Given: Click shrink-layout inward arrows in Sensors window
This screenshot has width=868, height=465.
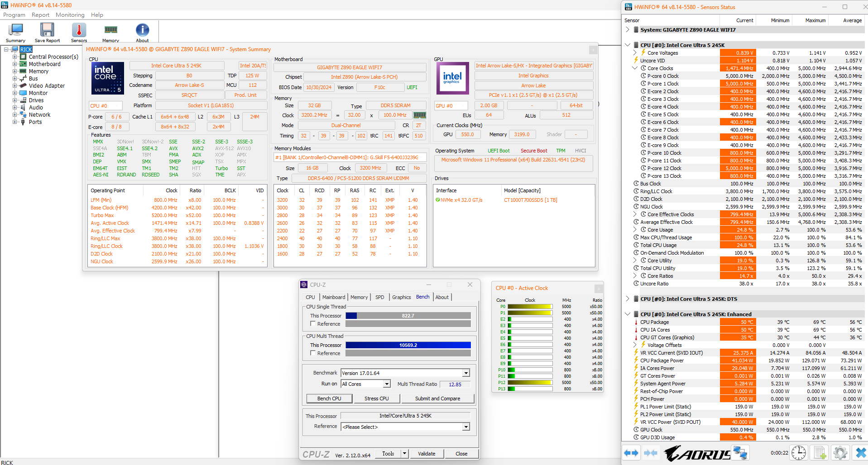Looking at the screenshot, I should pyautogui.click(x=651, y=453).
